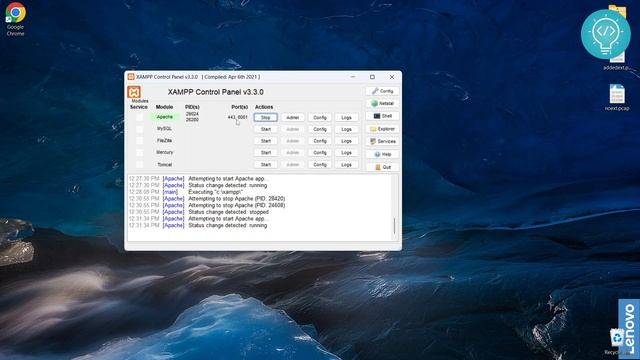Viewport: 640px width, 360px height.
Task: View MySQL Logs
Action: pos(347,129)
